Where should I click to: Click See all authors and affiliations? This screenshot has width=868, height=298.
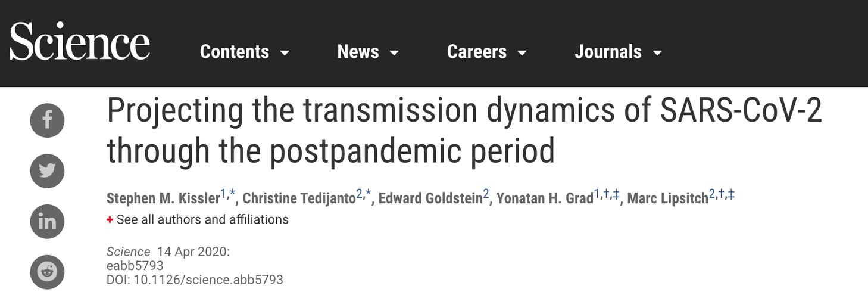point(202,219)
